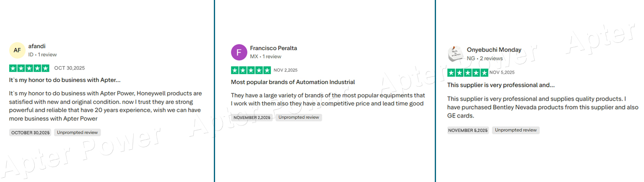This screenshot has height=182, width=644.
Task: Click 'Unprompted review' badge on afandi's review
Action: [77, 133]
